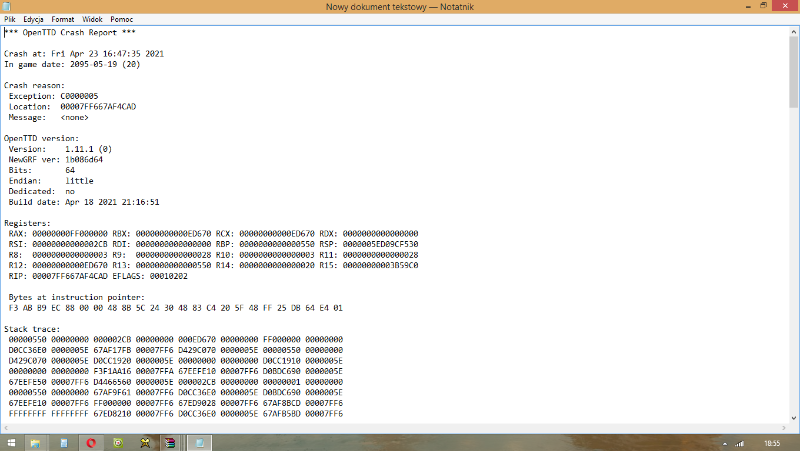Click the Build date 'Apr 18 2021 21:16:51'

point(112,202)
